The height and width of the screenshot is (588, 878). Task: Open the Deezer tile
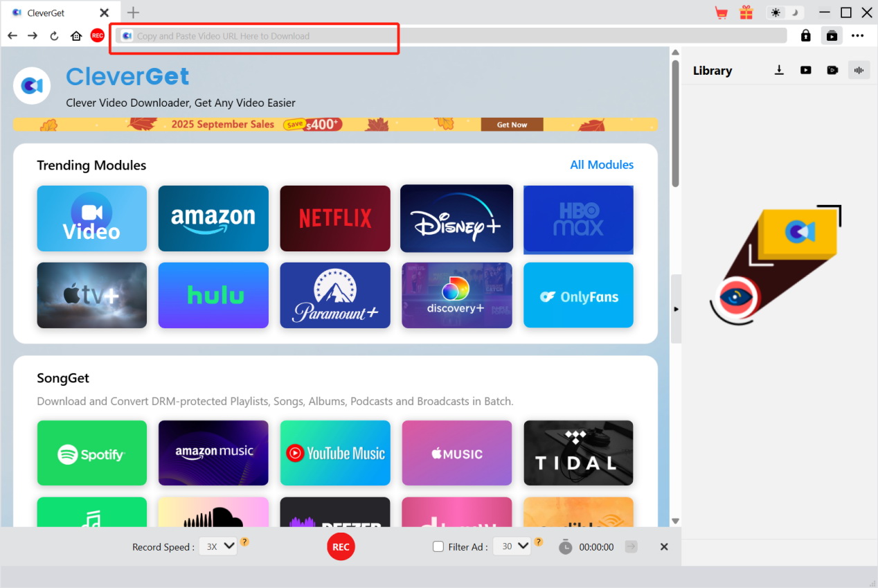(x=335, y=512)
